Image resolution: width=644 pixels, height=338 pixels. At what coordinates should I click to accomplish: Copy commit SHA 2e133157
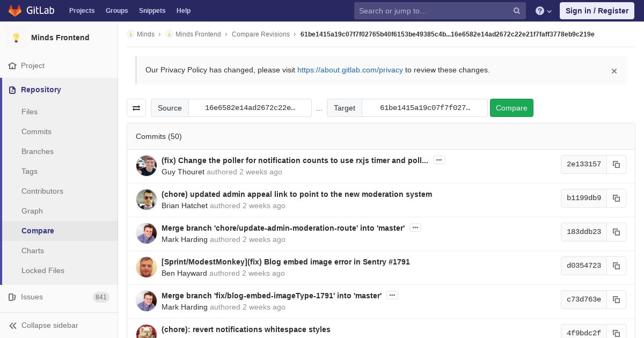(617, 164)
